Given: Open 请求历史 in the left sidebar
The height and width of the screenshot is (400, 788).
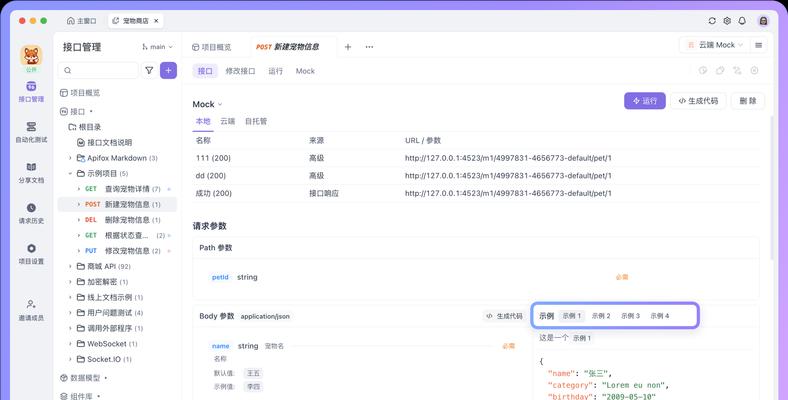Looking at the screenshot, I should pos(31,214).
